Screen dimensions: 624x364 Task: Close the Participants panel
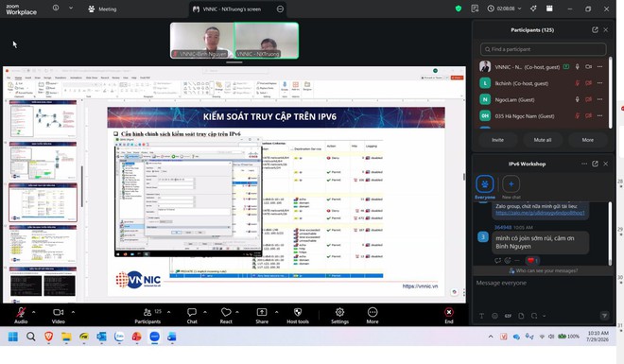click(606, 30)
